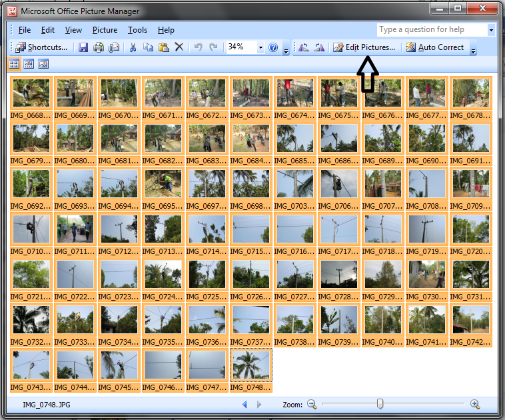
Task: Switch to Filmstrip view
Action: [29, 64]
